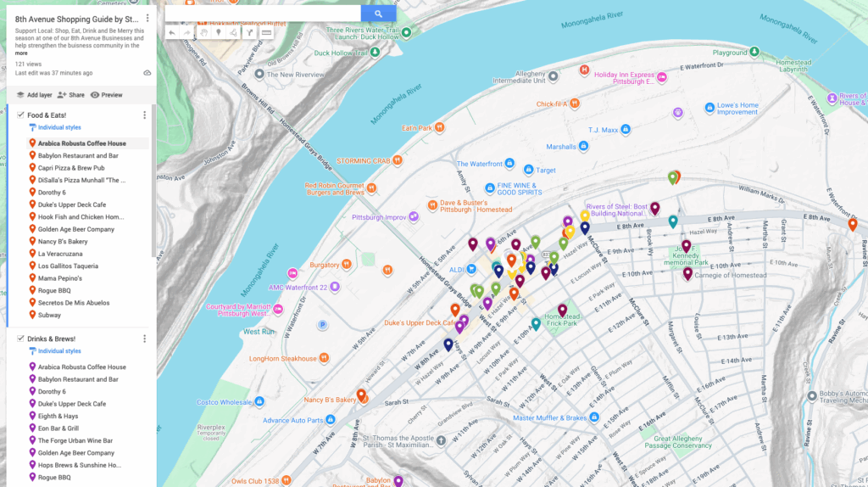The height and width of the screenshot is (487, 868).
Task: Uncheck the Food & Eats! layer checkbox
Action: [20, 115]
